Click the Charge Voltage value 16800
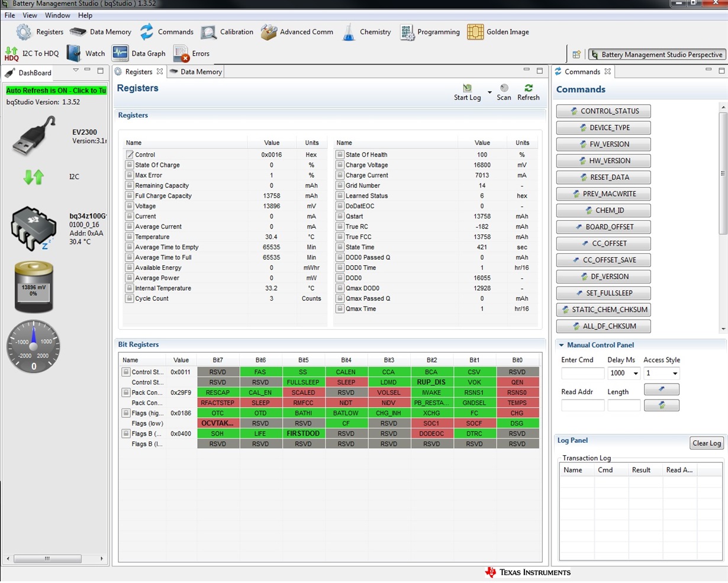 point(482,165)
